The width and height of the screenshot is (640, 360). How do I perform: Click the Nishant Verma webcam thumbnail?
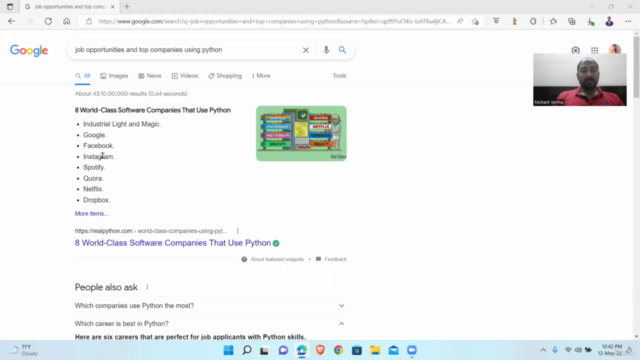(580, 80)
